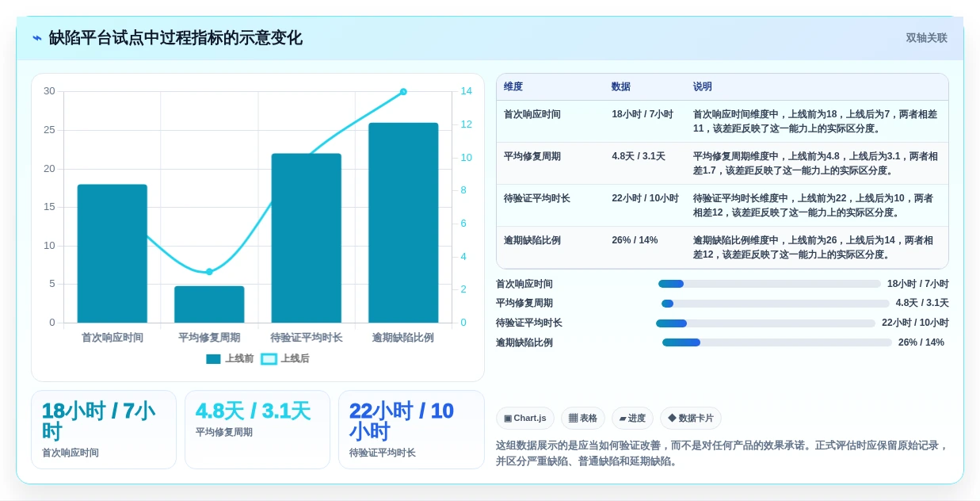
Task: Toggle the 上线前 legend swatch
Action: 213,359
